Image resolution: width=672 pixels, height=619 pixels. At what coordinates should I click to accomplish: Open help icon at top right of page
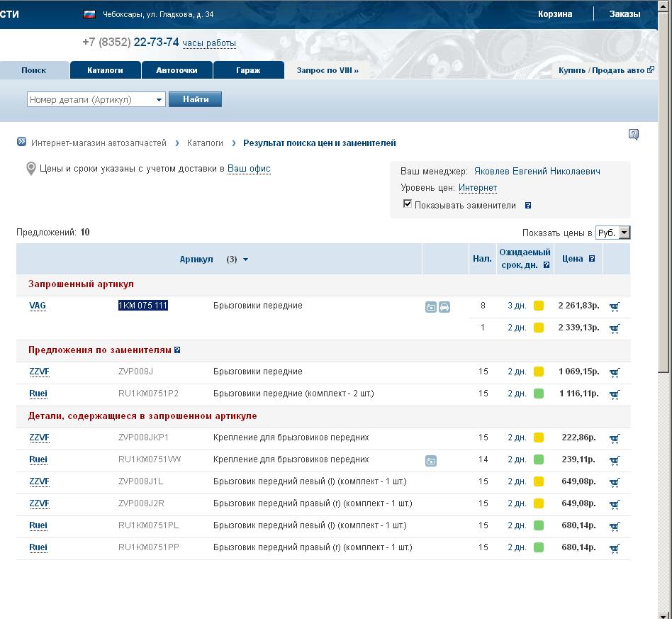pyautogui.click(x=634, y=135)
